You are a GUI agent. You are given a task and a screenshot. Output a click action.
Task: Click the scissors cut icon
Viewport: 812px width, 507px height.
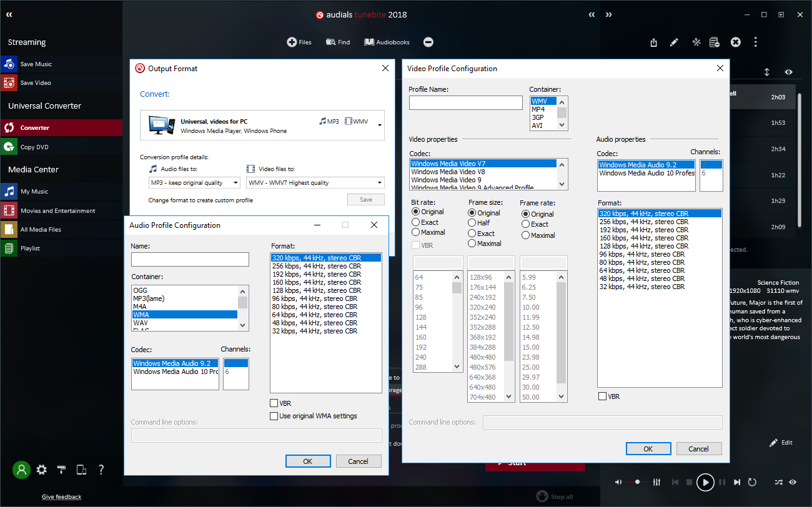click(696, 42)
